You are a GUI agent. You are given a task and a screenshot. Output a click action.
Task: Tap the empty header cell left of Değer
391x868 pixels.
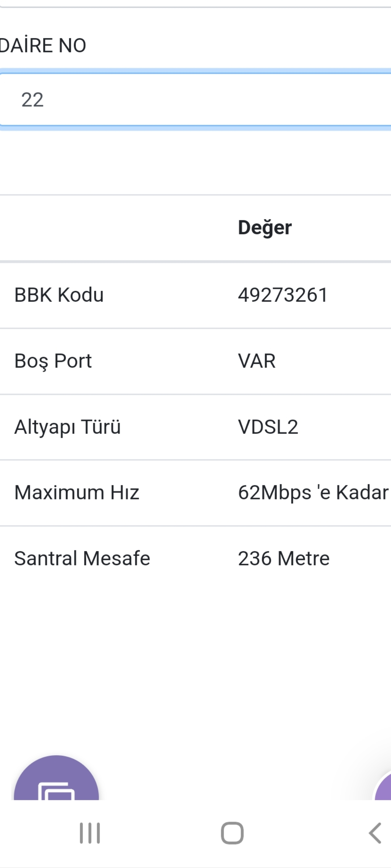click(115, 228)
